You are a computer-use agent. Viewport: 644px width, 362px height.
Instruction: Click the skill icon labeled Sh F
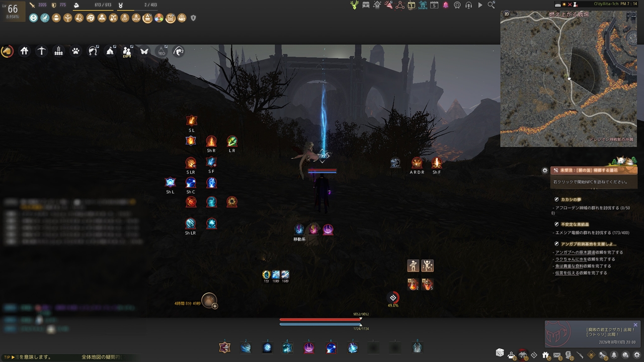[436, 163]
